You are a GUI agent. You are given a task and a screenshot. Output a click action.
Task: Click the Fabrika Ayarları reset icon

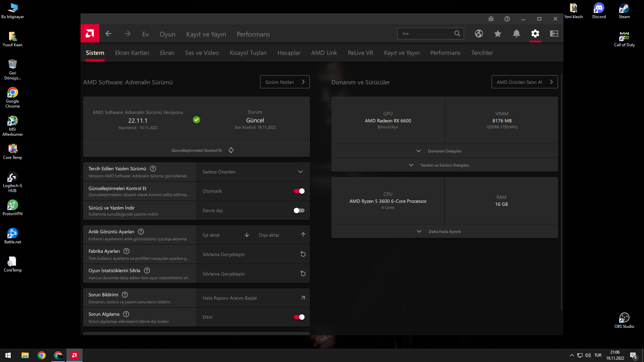(x=303, y=254)
